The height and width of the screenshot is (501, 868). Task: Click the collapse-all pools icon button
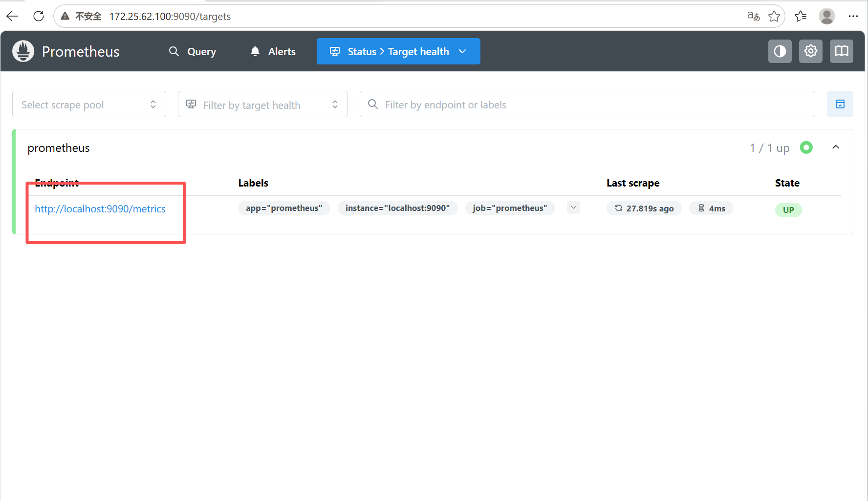click(x=840, y=104)
